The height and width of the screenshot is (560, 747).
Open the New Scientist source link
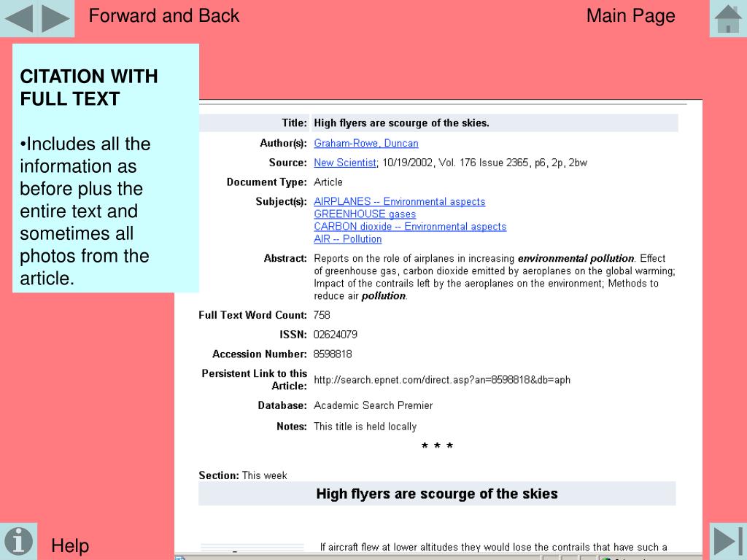pyautogui.click(x=345, y=163)
